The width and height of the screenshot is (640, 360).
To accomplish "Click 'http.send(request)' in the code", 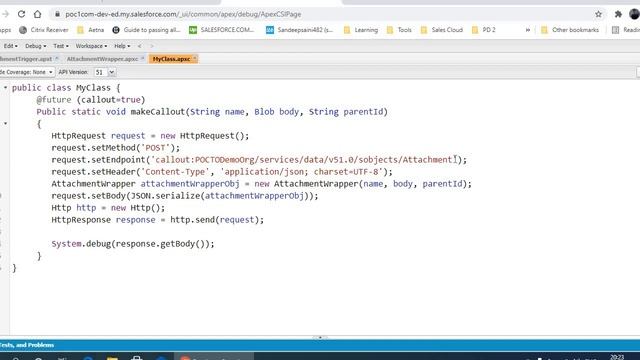I will [x=214, y=220].
